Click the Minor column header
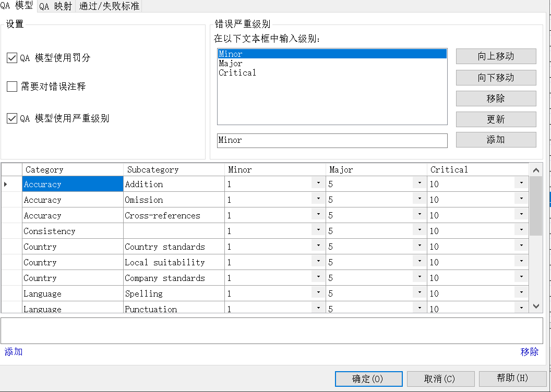 coord(275,169)
